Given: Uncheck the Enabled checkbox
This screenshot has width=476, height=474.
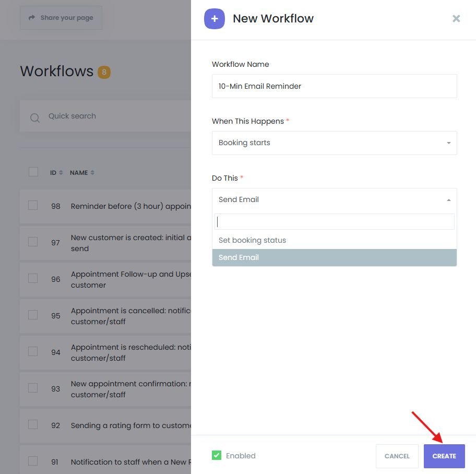Looking at the screenshot, I should tap(216, 456).
